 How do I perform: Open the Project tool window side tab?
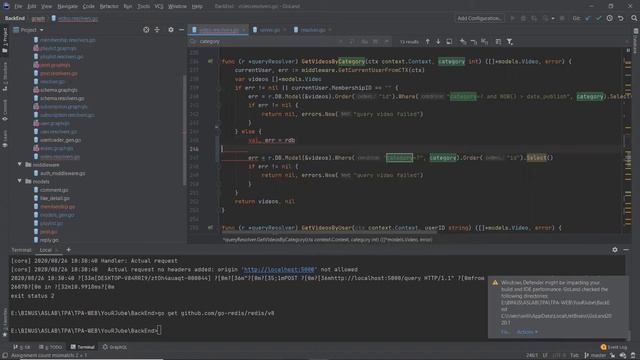pyautogui.click(x=5, y=40)
